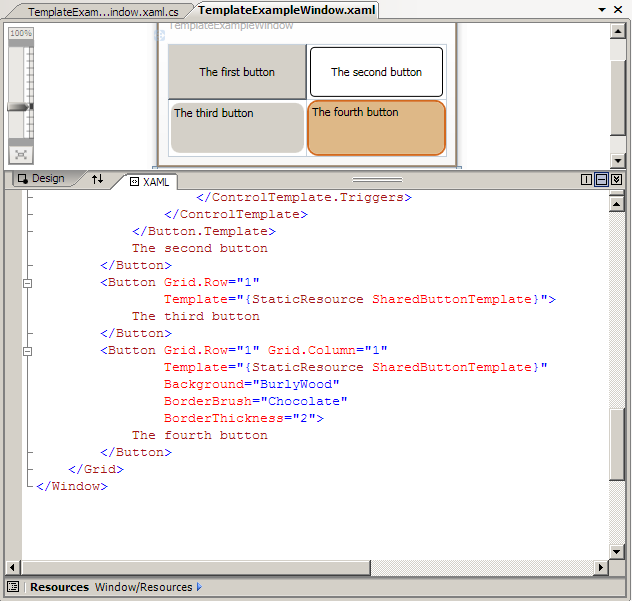Image resolution: width=632 pixels, height=601 pixels.
Task: Click XAML horizontal scroll right arrow
Action: tap(601, 568)
